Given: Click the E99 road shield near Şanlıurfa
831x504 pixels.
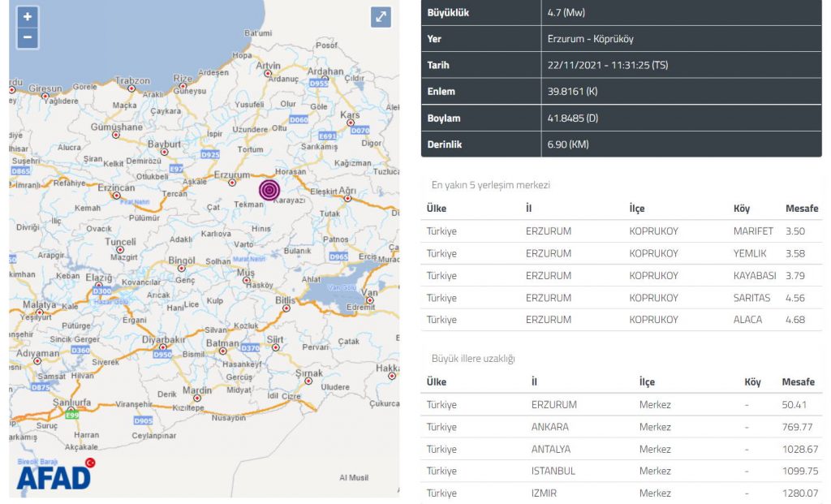Looking at the screenshot, I should coord(72,415).
